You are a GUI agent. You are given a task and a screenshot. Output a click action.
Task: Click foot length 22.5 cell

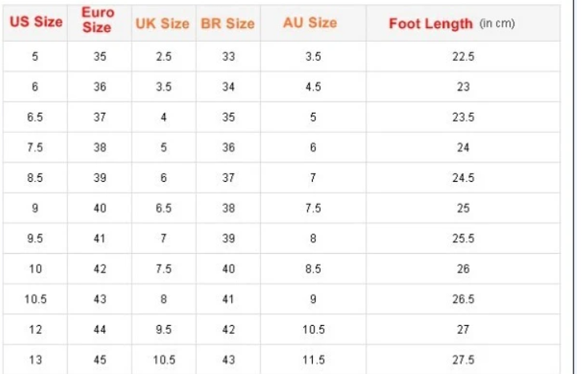463,57
